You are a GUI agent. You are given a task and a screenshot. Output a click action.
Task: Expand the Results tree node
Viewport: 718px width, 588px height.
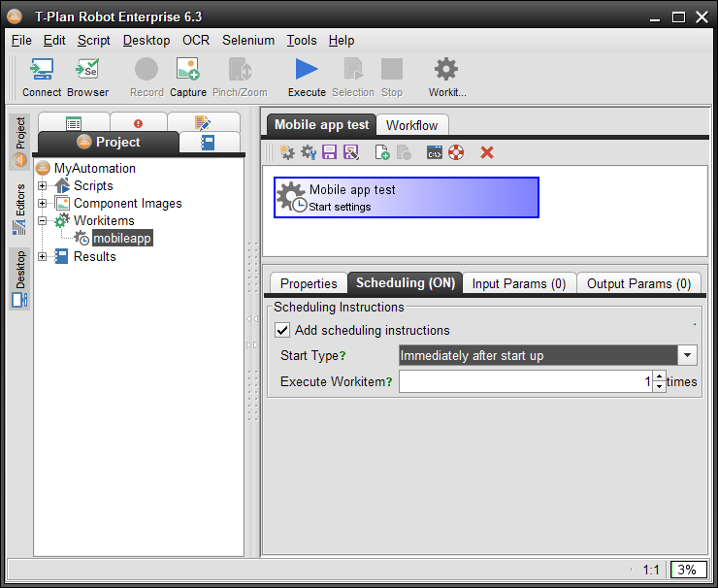[x=42, y=257]
